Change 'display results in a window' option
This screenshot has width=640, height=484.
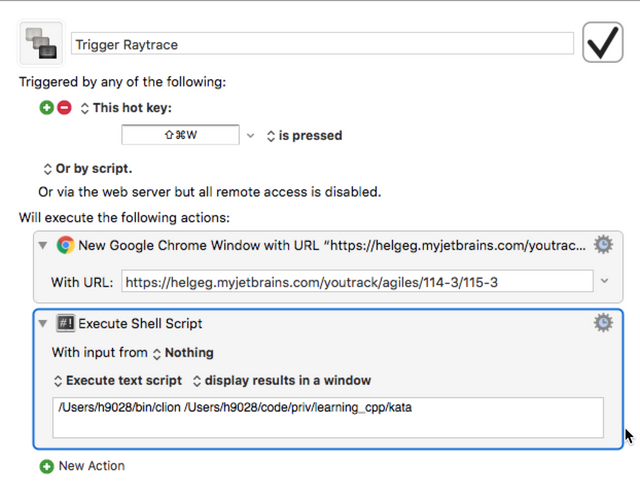point(282,380)
